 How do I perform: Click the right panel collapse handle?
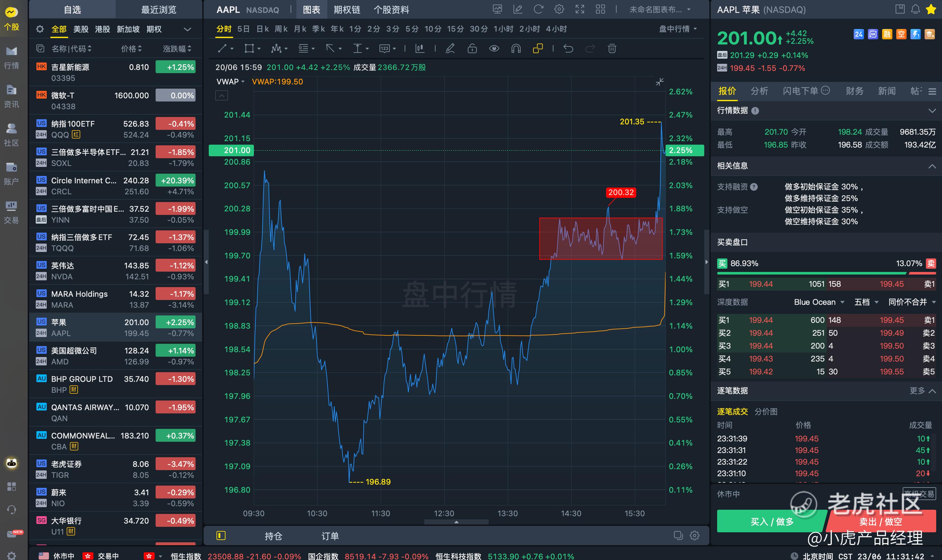point(706,262)
